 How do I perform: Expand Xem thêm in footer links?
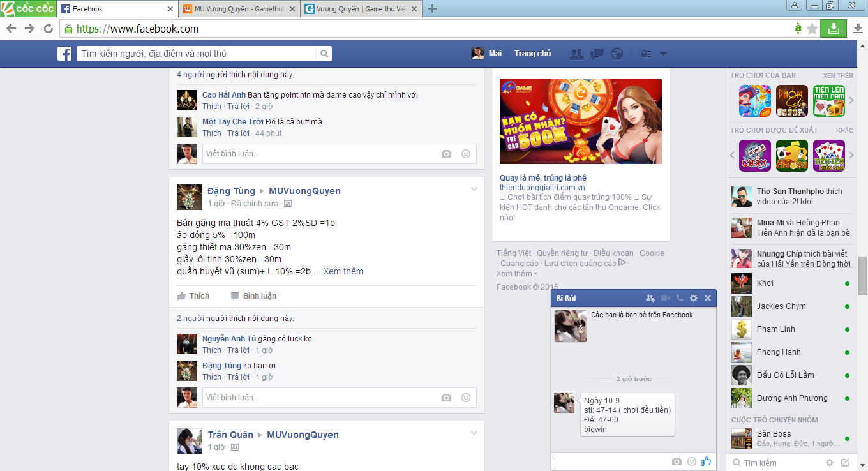[516, 274]
